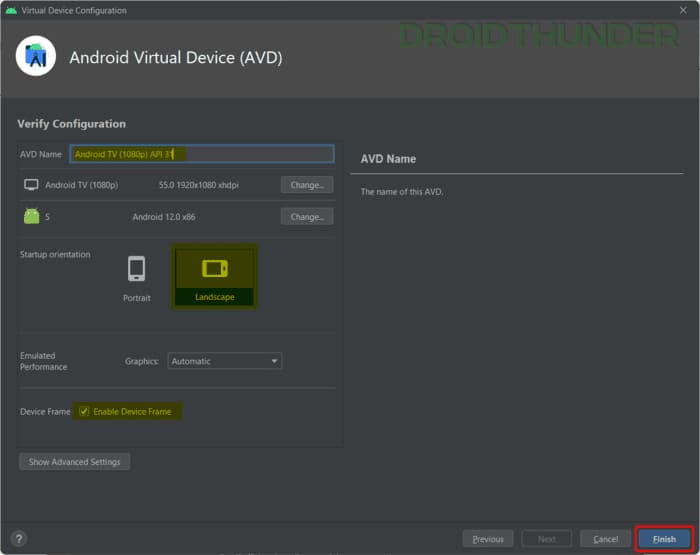Click the 'The name of this AVD.' description
Image resolution: width=700 pixels, height=555 pixels.
click(402, 192)
